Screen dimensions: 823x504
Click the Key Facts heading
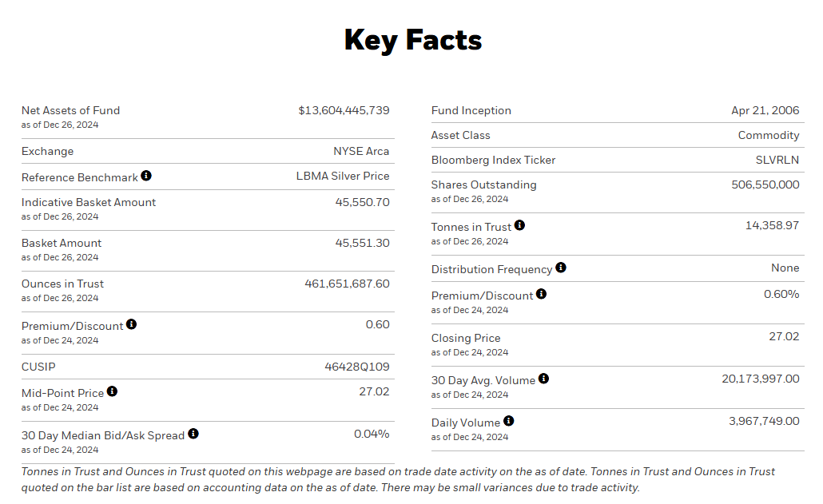pyautogui.click(x=412, y=40)
